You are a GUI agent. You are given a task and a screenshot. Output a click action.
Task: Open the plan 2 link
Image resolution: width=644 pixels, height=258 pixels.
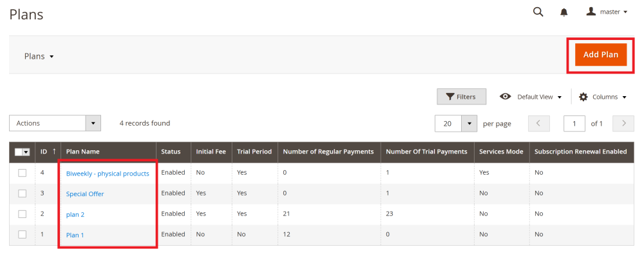tap(75, 214)
